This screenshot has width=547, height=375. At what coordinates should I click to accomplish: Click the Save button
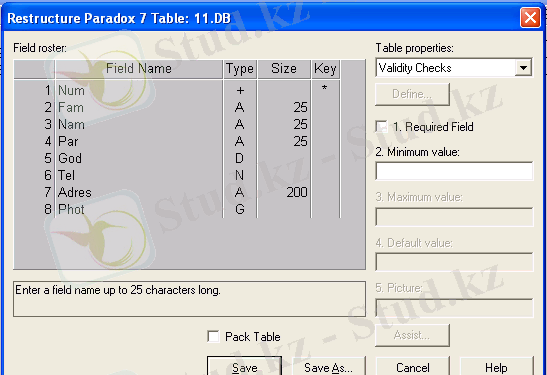point(245,367)
